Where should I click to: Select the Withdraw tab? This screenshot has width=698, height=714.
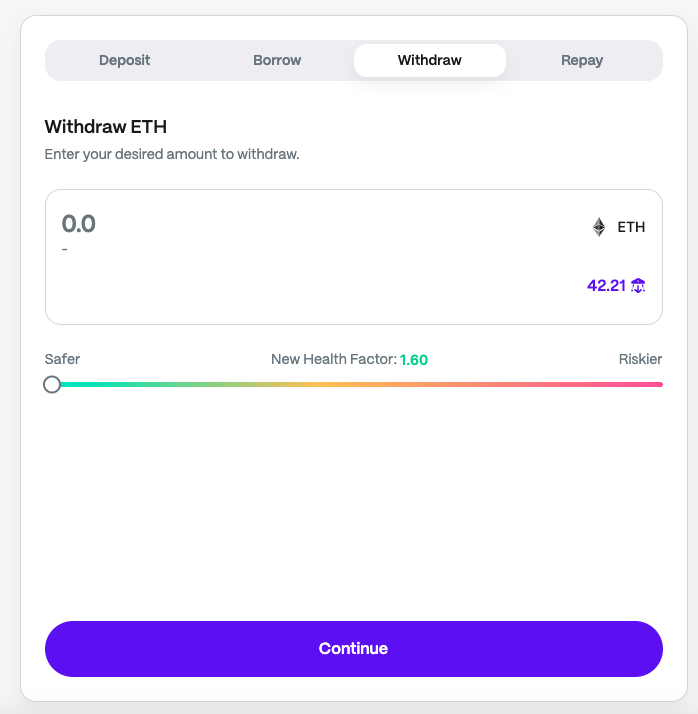click(429, 60)
